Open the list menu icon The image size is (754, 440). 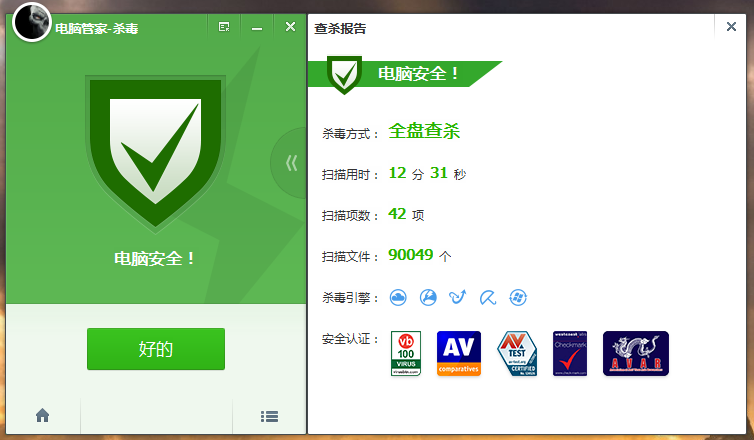tap(269, 416)
